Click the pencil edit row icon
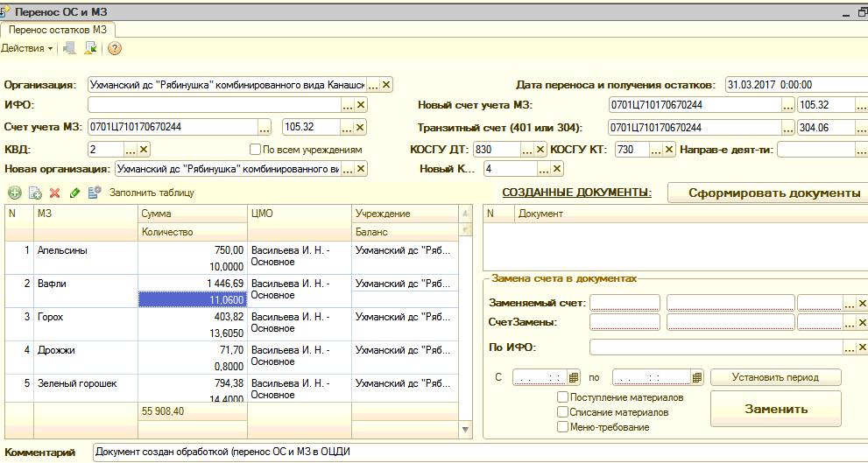Image resolution: width=868 pixels, height=463 pixels. (x=74, y=193)
